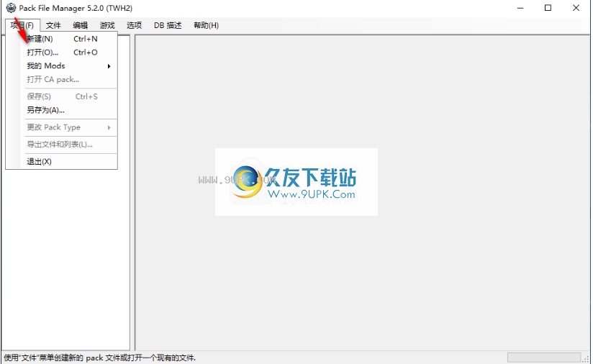Expand the 更改 Pack Type submenu

tap(62, 127)
